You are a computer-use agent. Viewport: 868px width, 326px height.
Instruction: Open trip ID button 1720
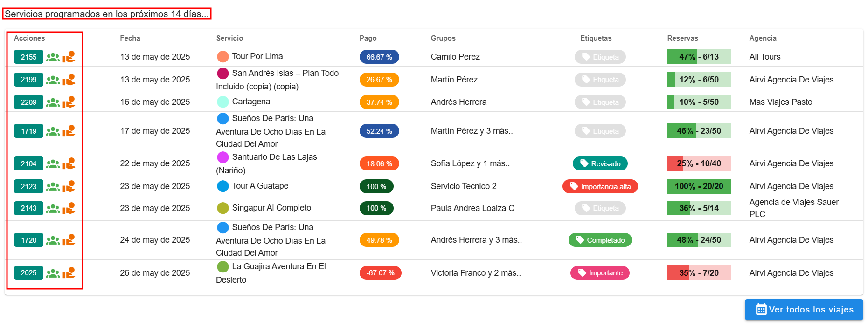[28, 240]
